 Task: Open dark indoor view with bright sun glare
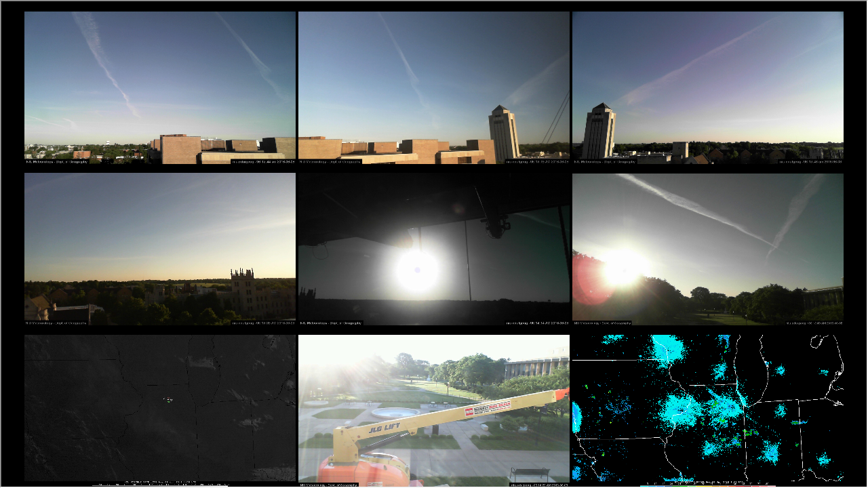(x=434, y=249)
